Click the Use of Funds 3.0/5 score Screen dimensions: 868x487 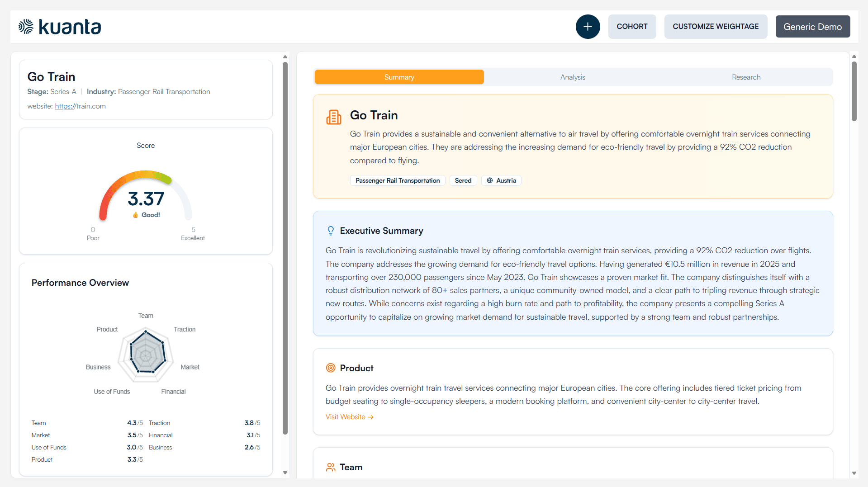click(135, 447)
